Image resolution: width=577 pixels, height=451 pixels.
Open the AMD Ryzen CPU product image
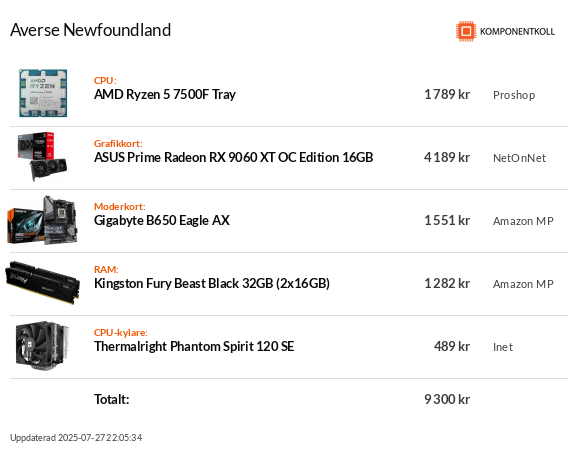click(x=43, y=93)
